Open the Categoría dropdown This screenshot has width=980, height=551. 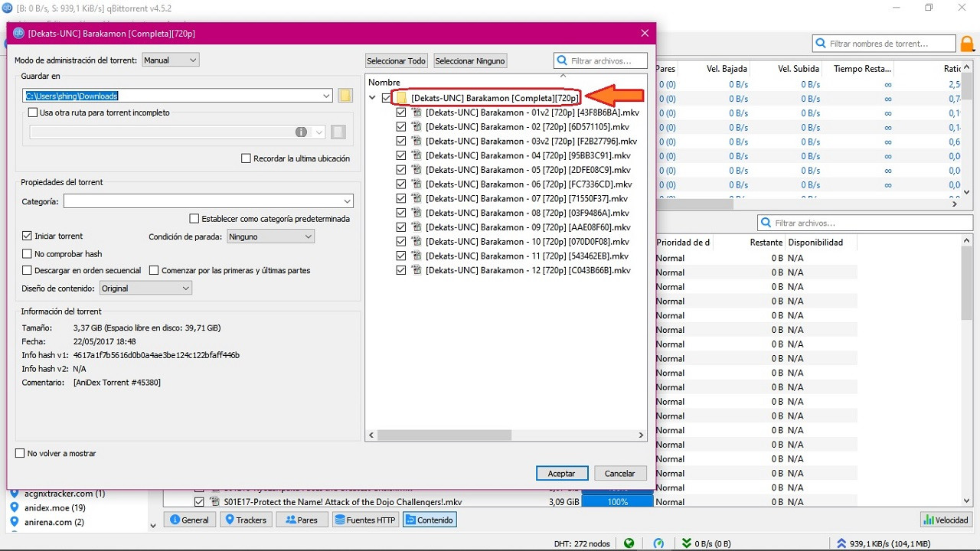[208, 201]
